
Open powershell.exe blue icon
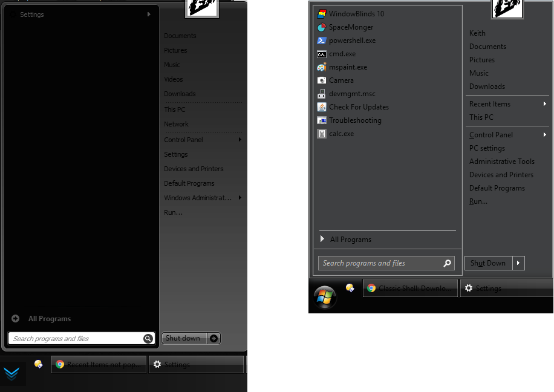tap(322, 41)
